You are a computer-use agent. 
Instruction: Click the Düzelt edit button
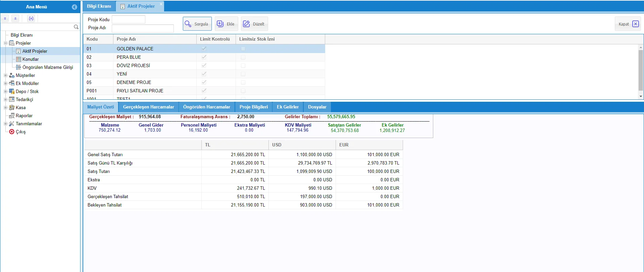click(x=254, y=24)
